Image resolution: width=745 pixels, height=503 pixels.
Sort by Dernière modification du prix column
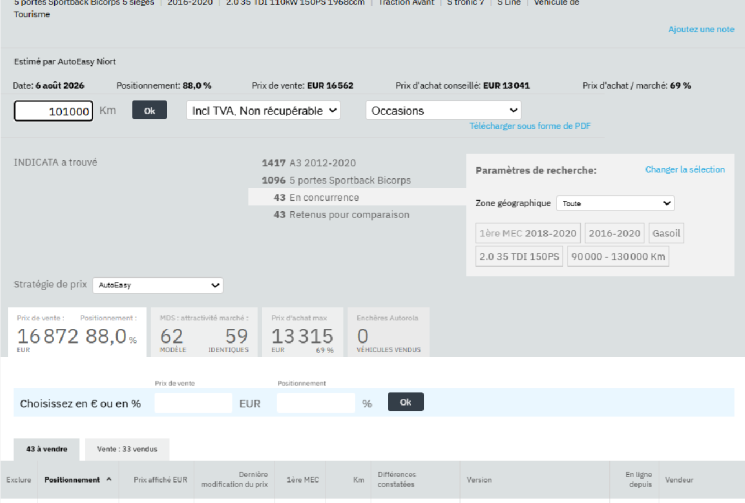coord(234,480)
